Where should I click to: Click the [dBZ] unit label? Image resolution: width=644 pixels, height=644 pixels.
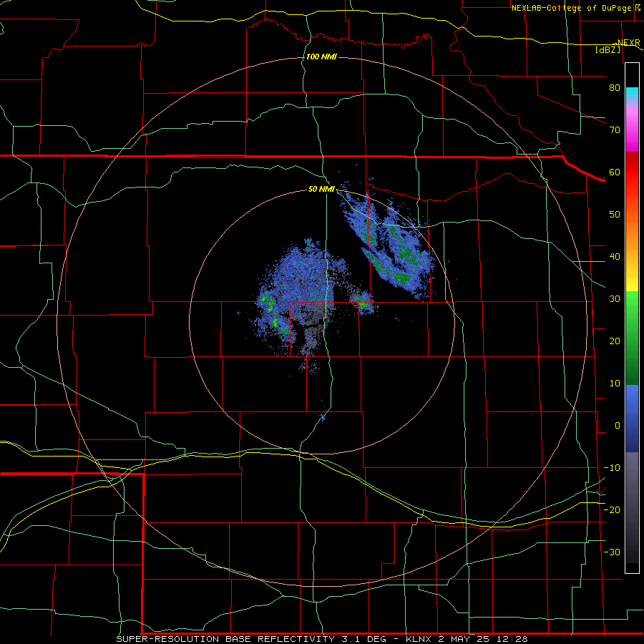(x=608, y=49)
